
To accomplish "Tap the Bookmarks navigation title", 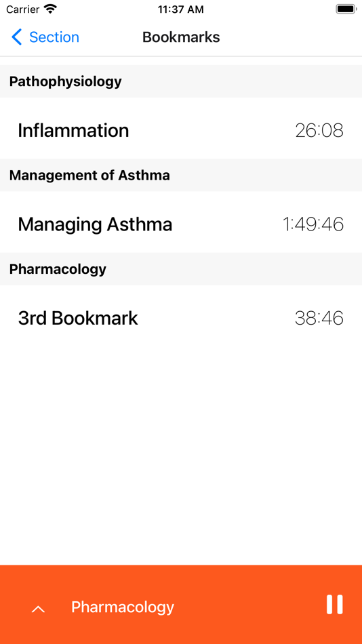I will tap(181, 37).
